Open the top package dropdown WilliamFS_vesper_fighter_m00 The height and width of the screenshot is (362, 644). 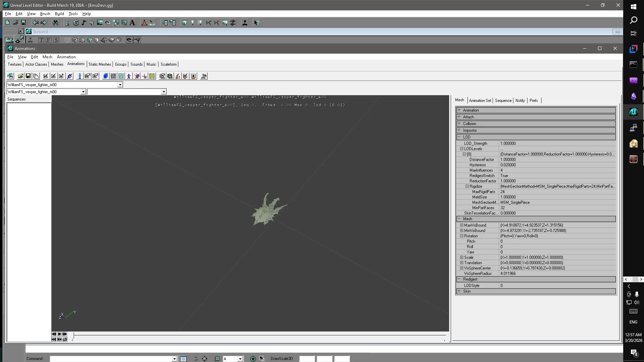tap(120, 85)
